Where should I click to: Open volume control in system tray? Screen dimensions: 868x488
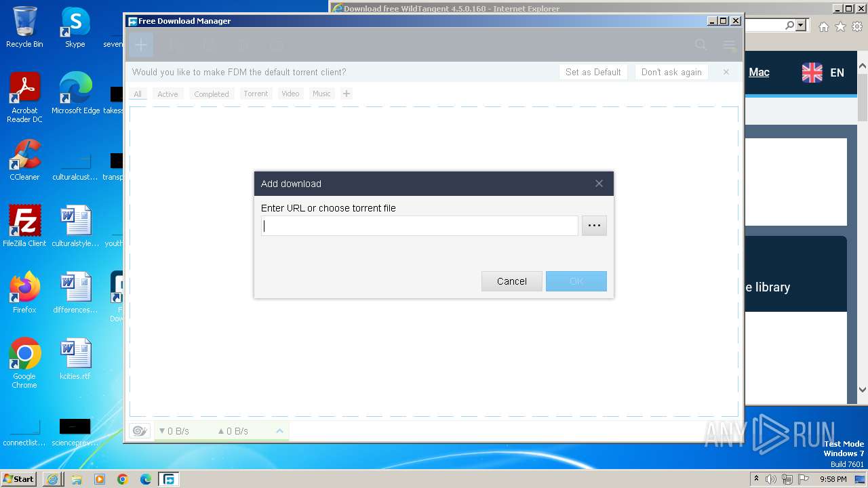point(772,479)
